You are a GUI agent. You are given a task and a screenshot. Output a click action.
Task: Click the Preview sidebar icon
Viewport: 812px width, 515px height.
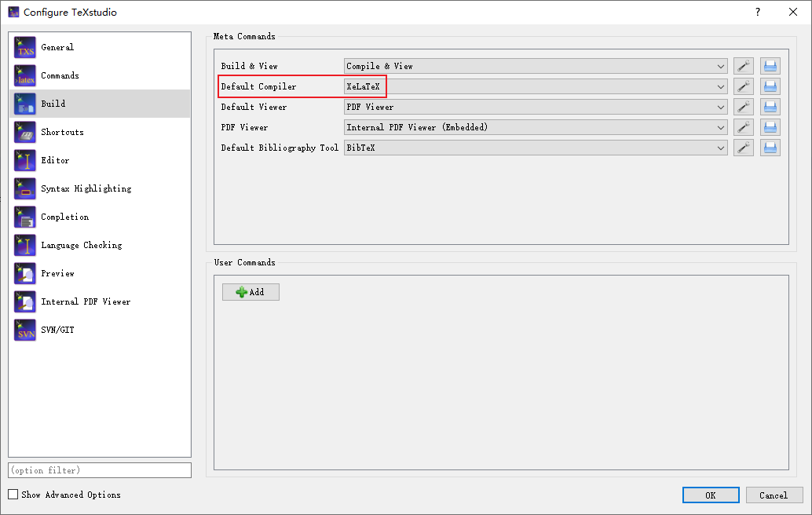pyautogui.click(x=25, y=273)
